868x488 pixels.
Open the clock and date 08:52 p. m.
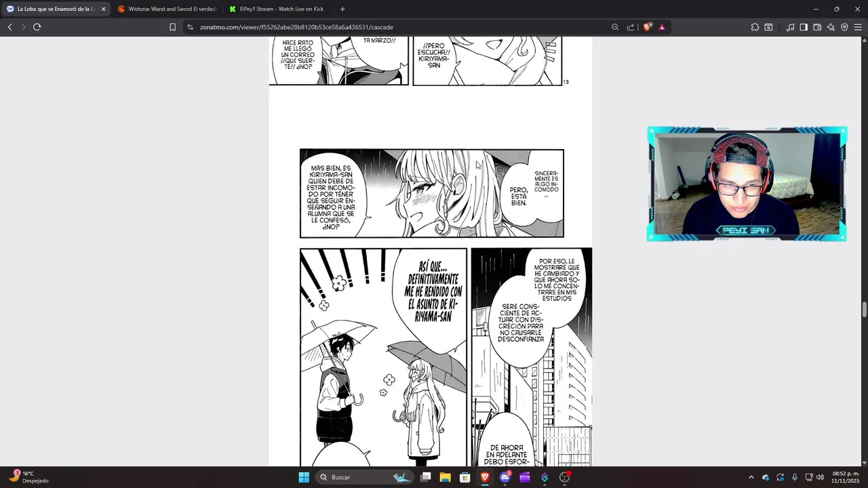tap(846, 477)
